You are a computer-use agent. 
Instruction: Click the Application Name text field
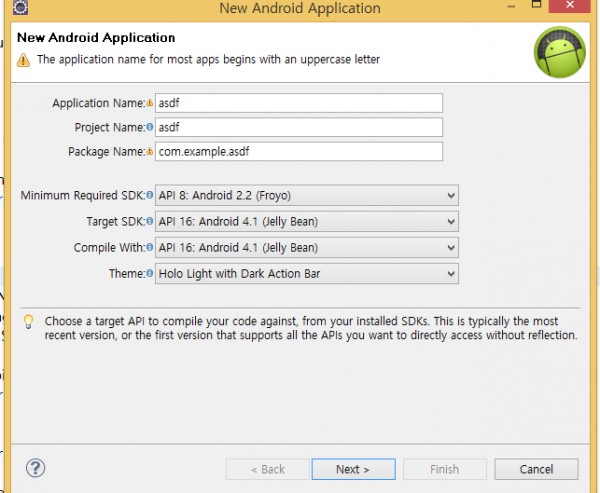tap(299, 103)
